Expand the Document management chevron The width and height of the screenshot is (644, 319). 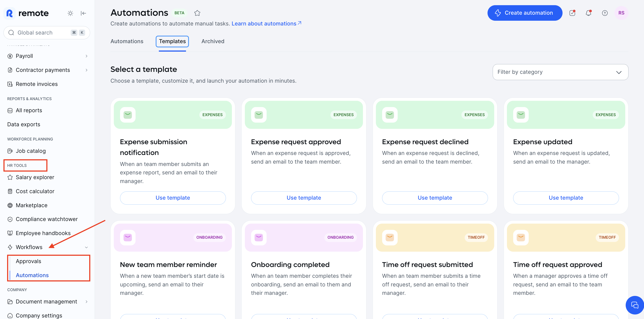pos(86,302)
